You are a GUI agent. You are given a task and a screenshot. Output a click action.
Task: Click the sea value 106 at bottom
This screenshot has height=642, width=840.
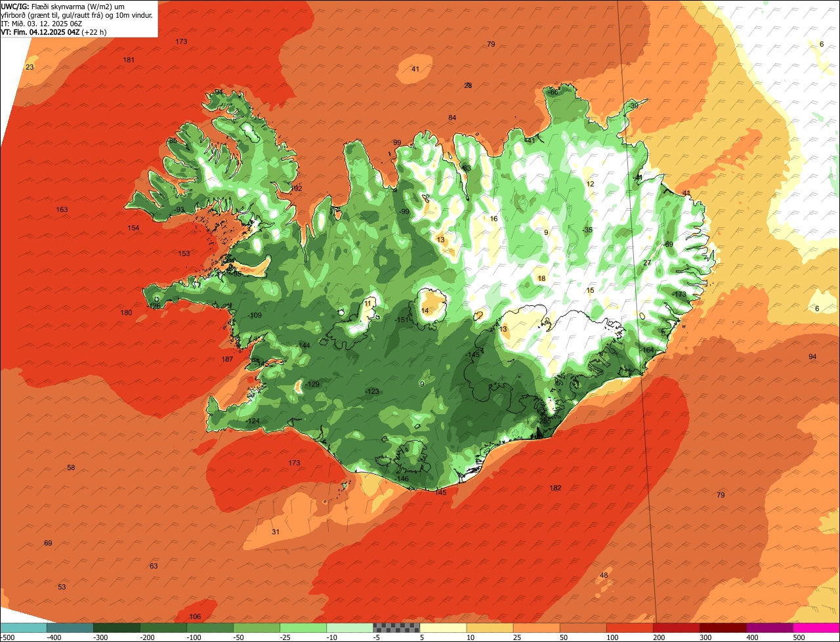point(195,617)
